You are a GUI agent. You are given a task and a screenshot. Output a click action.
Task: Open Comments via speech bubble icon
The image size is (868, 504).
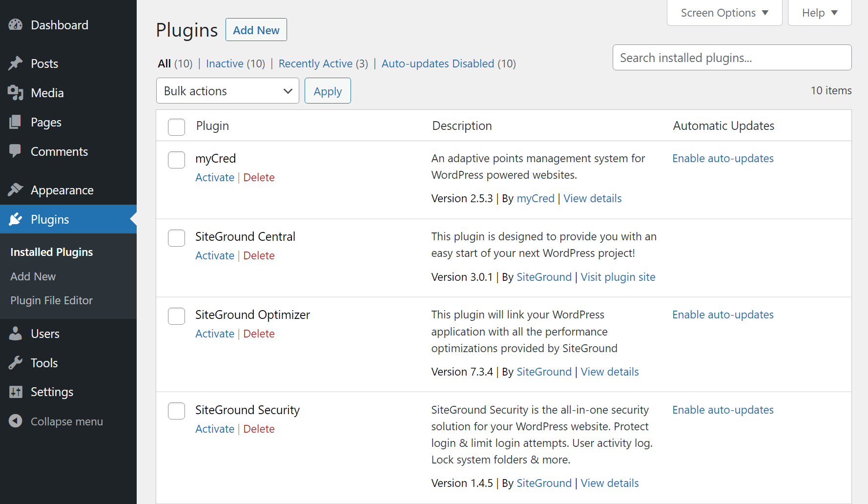(x=16, y=151)
